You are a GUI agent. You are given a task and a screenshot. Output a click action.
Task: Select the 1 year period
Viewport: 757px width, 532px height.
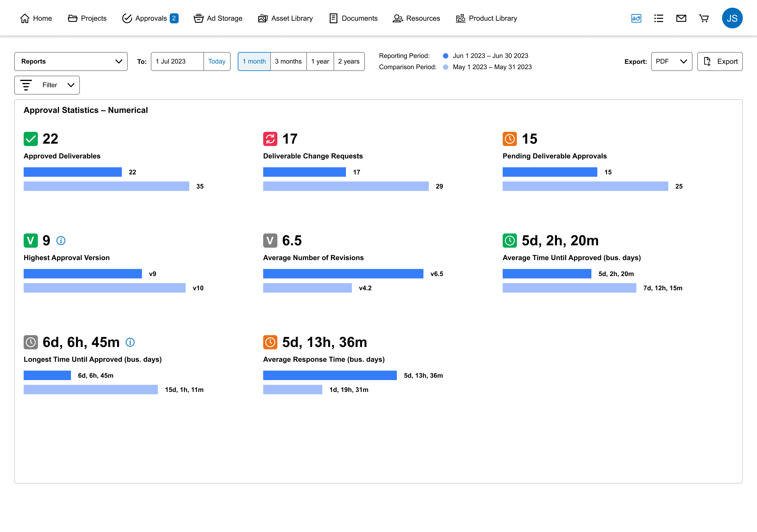coord(320,61)
